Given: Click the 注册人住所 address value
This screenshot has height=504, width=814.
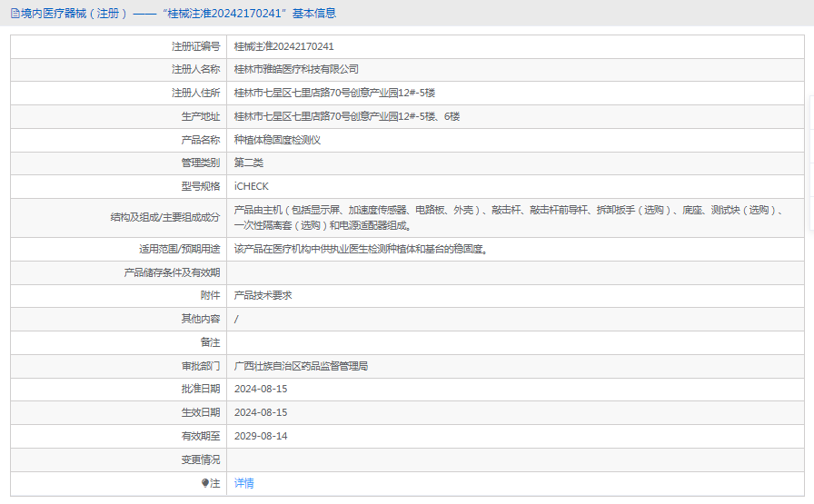Looking at the screenshot, I should coord(334,93).
